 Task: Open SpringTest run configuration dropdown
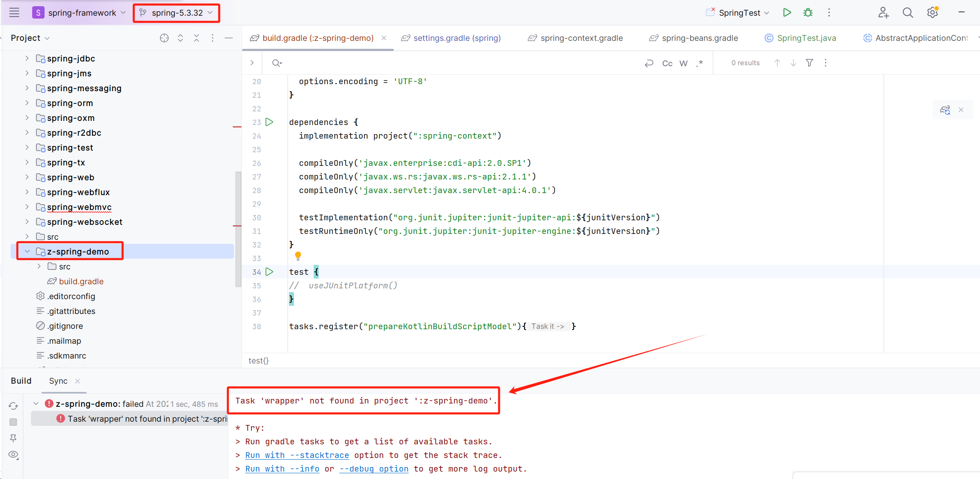click(738, 13)
